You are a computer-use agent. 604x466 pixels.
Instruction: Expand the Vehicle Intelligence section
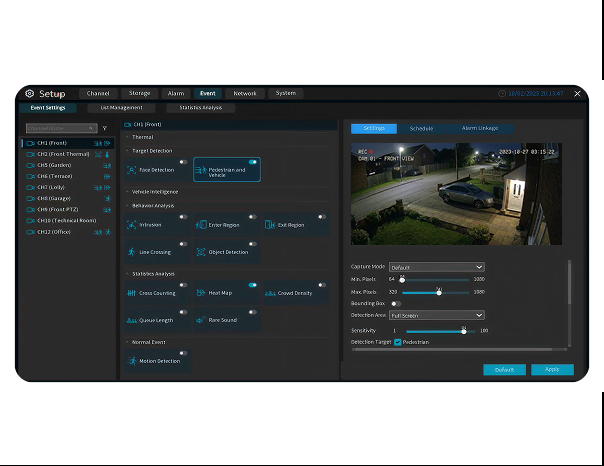tap(155, 191)
